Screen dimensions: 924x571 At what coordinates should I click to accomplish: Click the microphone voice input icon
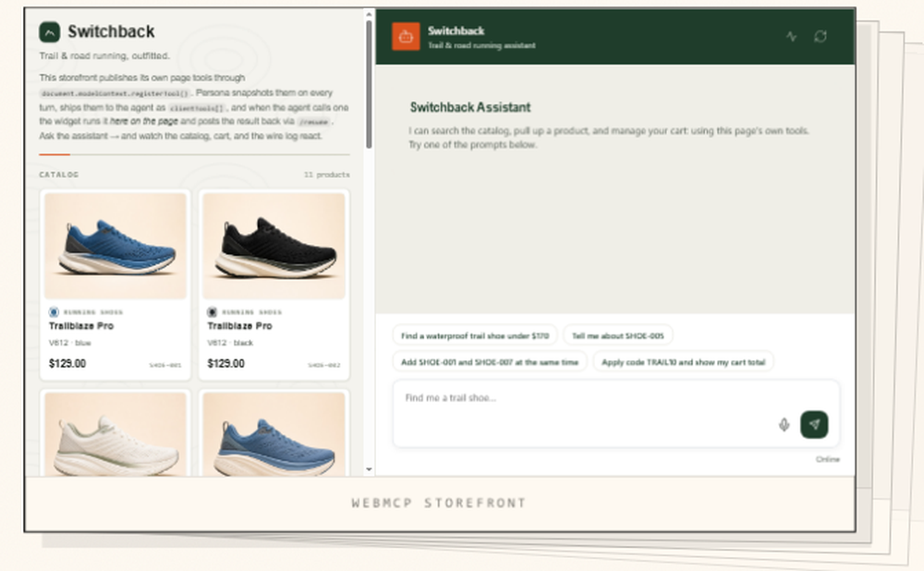click(x=784, y=425)
